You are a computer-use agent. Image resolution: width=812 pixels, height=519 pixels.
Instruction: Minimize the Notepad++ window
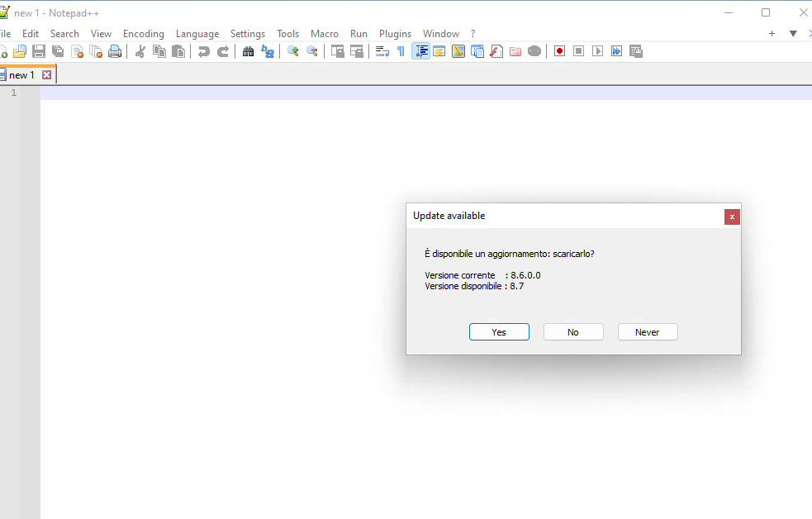click(729, 12)
